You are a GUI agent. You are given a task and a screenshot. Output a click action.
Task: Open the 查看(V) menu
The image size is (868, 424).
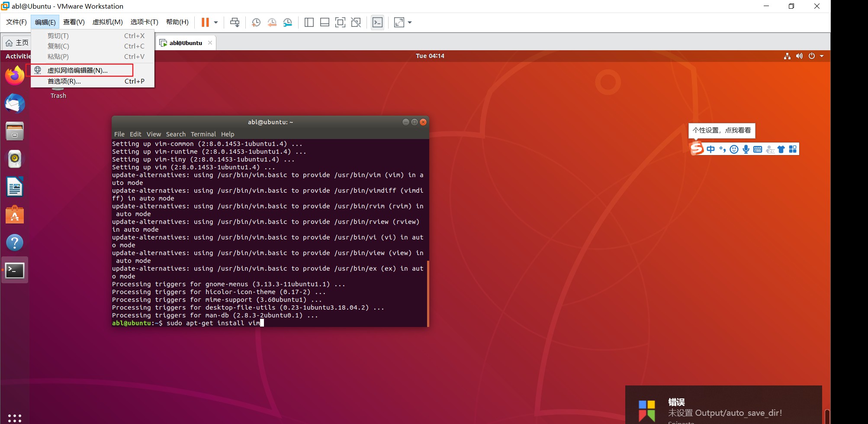(74, 22)
